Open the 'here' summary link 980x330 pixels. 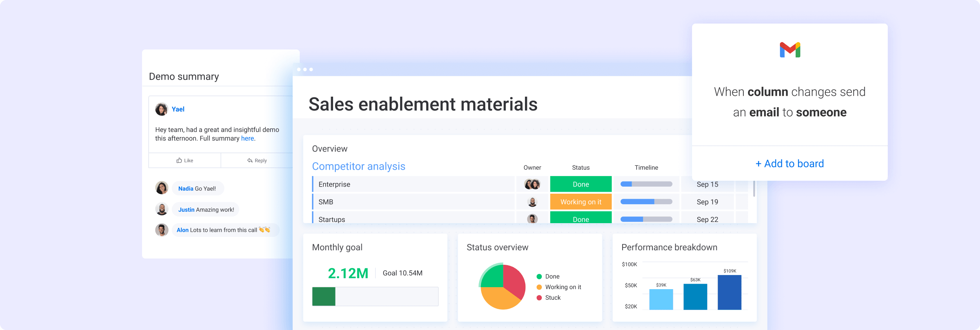click(x=247, y=138)
